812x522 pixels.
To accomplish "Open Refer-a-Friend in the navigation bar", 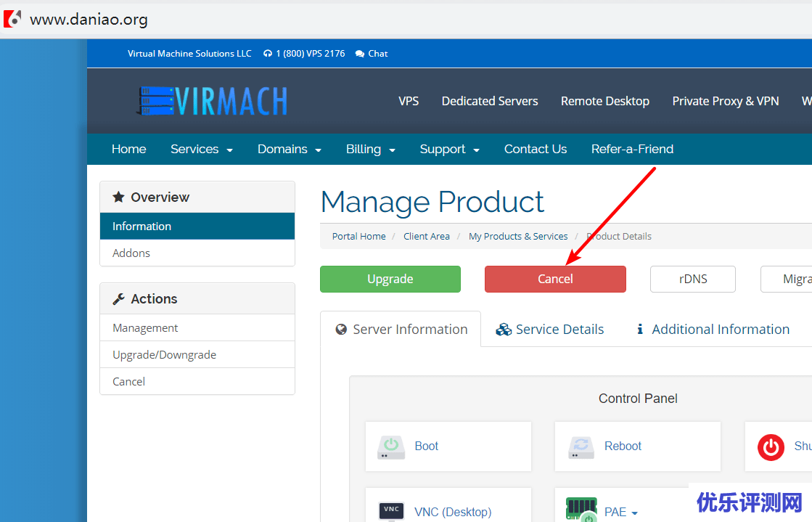I will pos(632,150).
